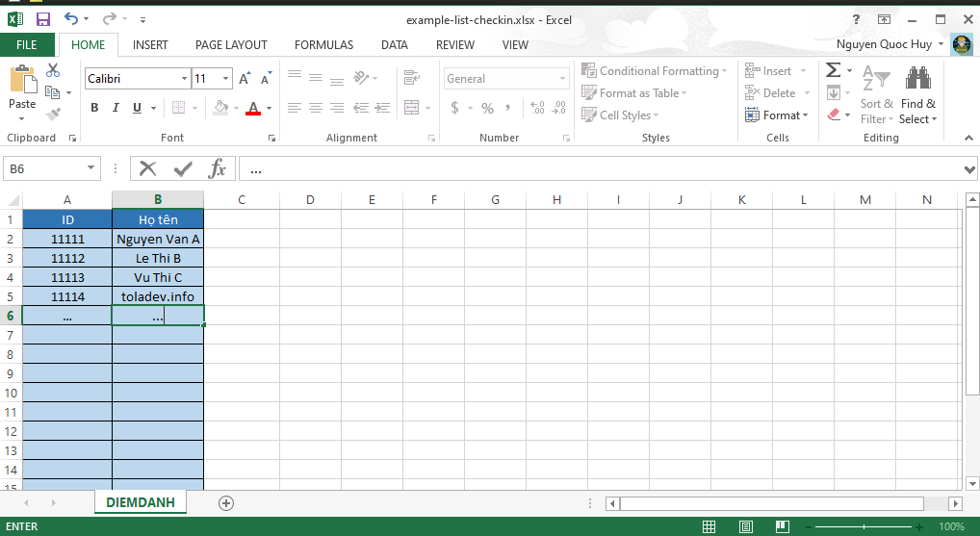Change text orientation

point(361,78)
